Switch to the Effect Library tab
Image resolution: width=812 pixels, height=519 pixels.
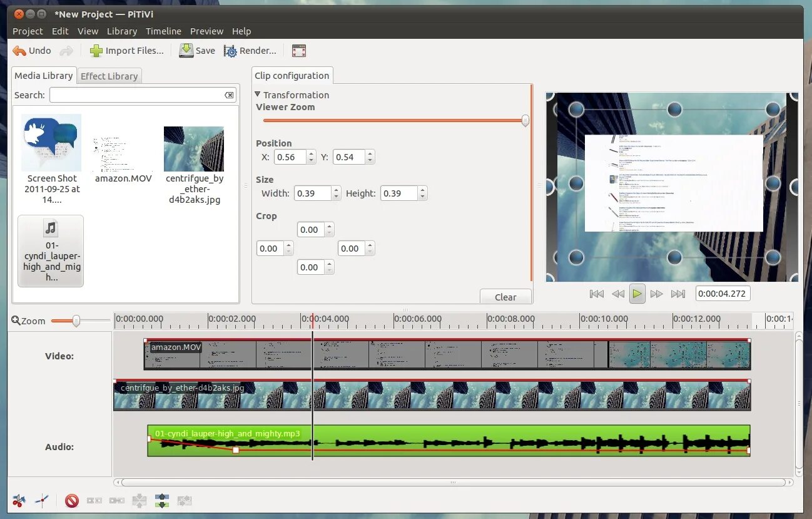pyautogui.click(x=109, y=76)
